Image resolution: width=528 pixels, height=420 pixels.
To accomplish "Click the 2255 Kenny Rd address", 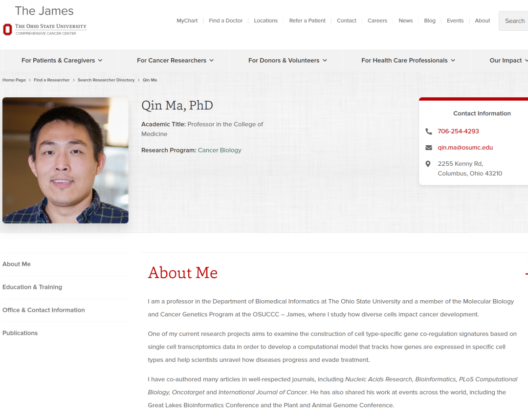I will (470, 168).
